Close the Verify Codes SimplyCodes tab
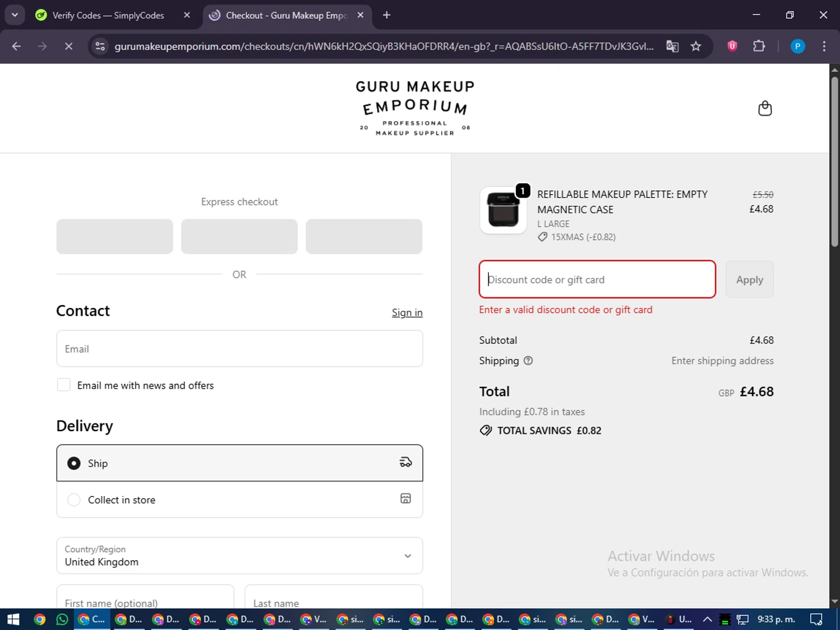840x630 pixels. [x=187, y=15]
